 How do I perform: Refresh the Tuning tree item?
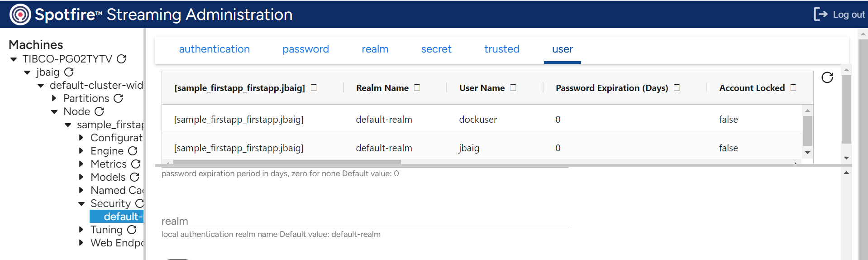pos(132,230)
